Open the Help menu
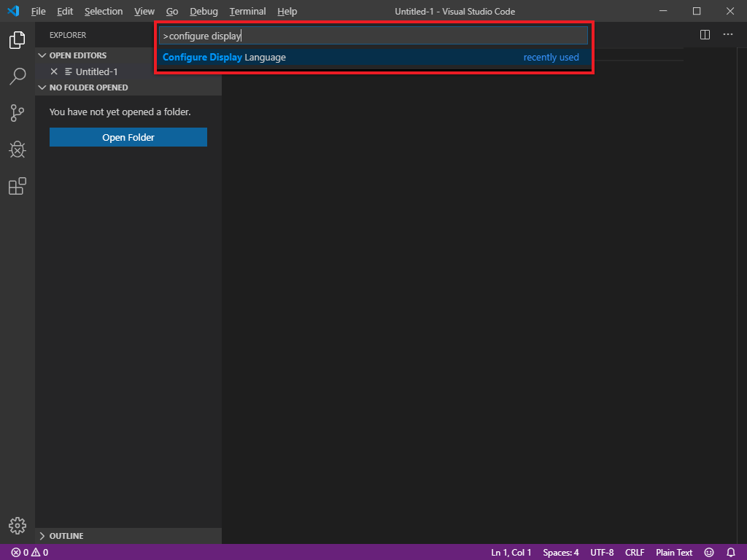Image resolution: width=747 pixels, height=560 pixels. [287, 11]
